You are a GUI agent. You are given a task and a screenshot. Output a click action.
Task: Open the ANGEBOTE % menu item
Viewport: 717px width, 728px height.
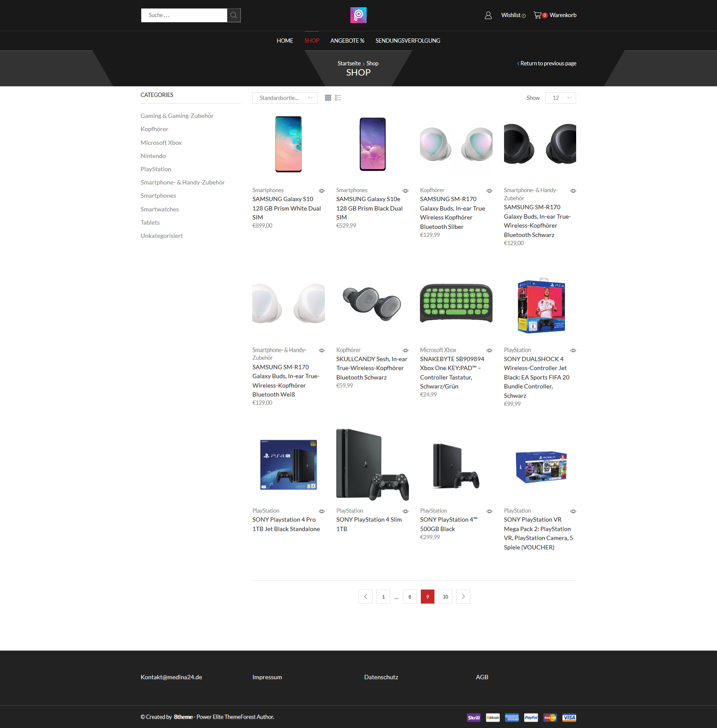[x=347, y=41]
